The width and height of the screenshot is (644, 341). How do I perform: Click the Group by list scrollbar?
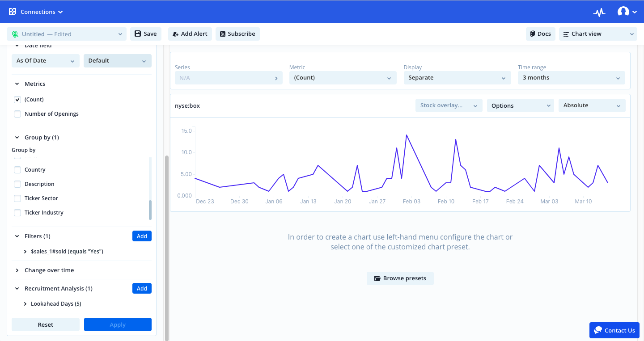click(150, 210)
